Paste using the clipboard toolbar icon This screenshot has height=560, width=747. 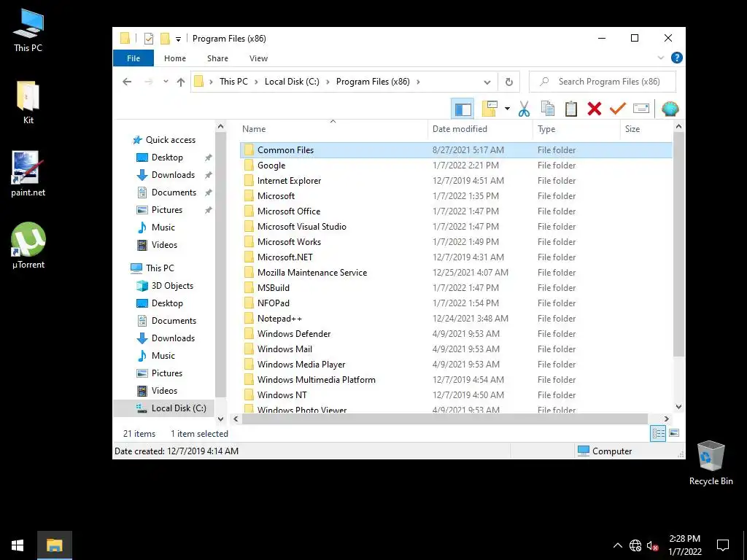(570, 109)
